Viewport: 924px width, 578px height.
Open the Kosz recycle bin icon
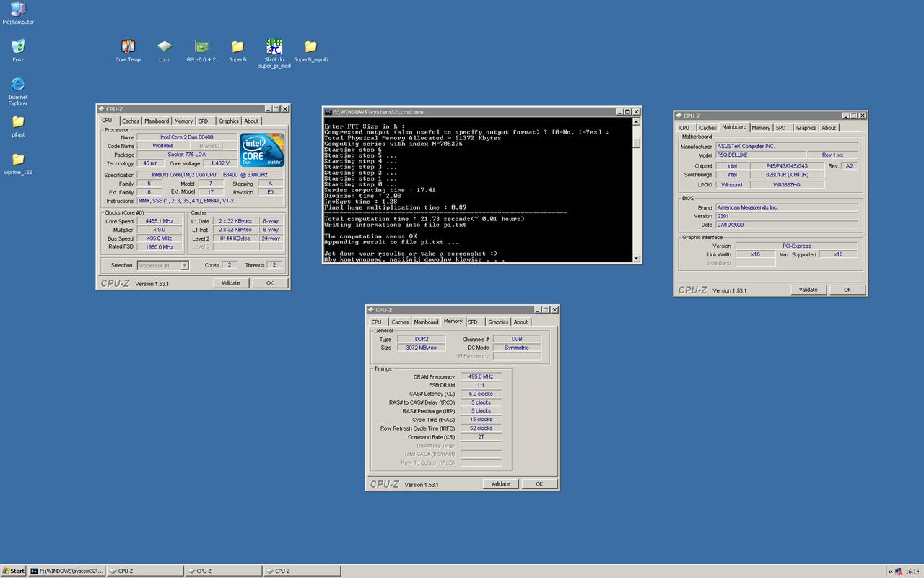click(18, 51)
